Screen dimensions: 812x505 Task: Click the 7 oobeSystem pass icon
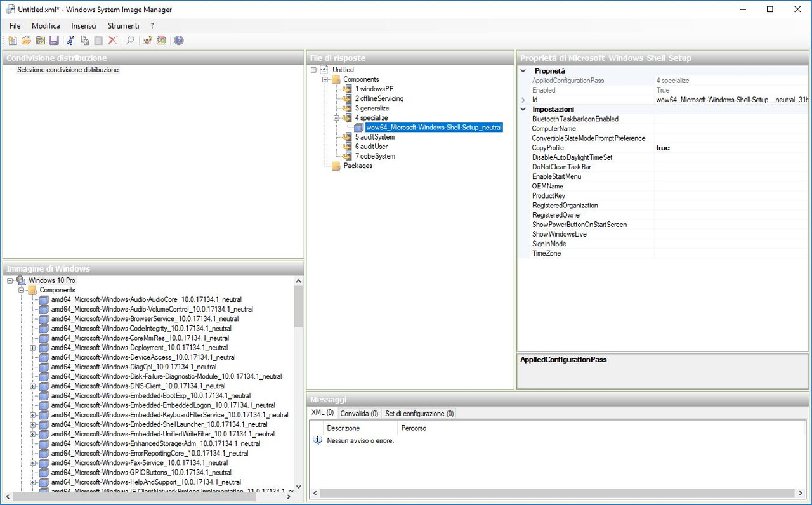[x=347, y=156]
